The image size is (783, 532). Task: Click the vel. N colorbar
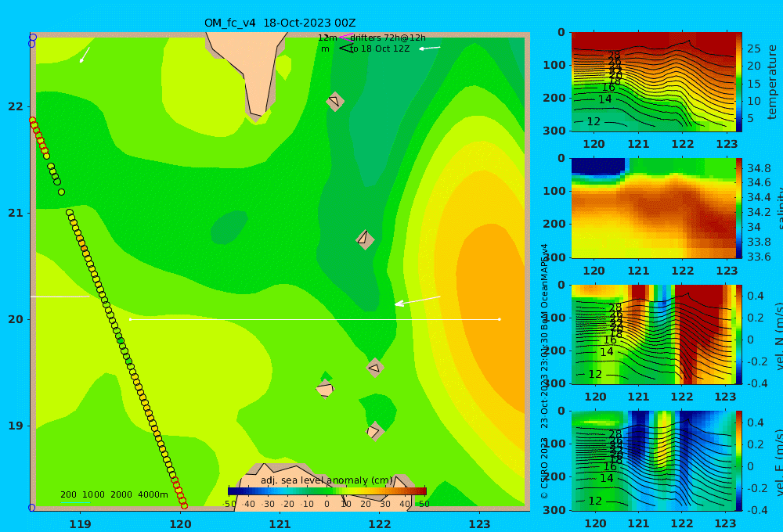click(x=739, y=334)
